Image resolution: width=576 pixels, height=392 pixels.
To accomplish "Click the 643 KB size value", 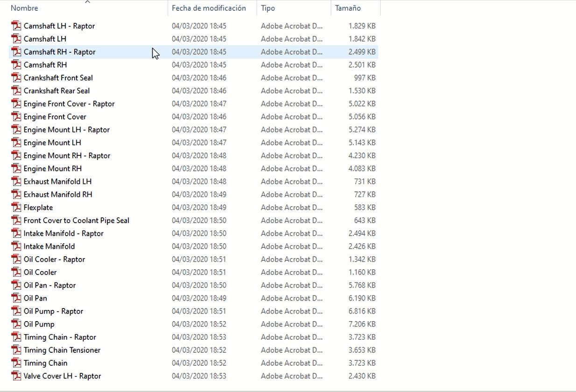I will [x=365, y=220].
